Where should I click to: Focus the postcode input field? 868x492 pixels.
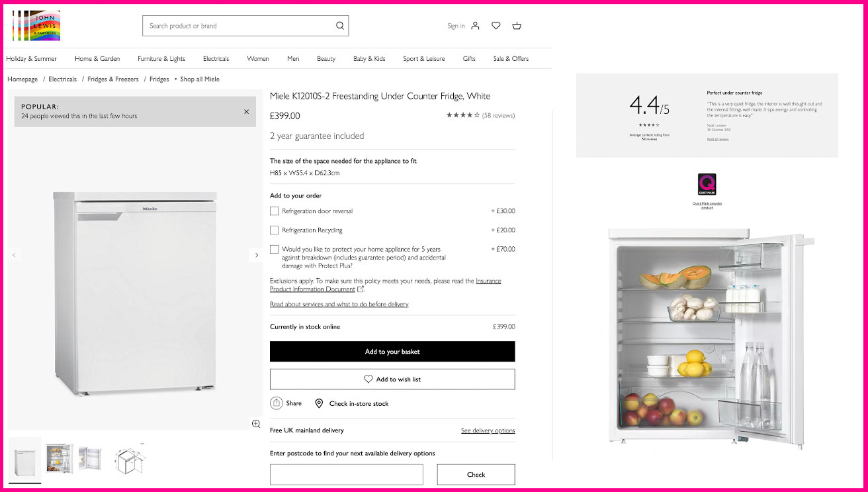click(x=347, y=475)
